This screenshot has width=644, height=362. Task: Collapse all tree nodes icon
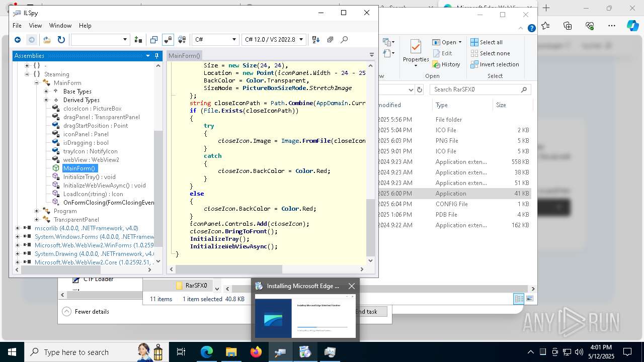[330, 39]
